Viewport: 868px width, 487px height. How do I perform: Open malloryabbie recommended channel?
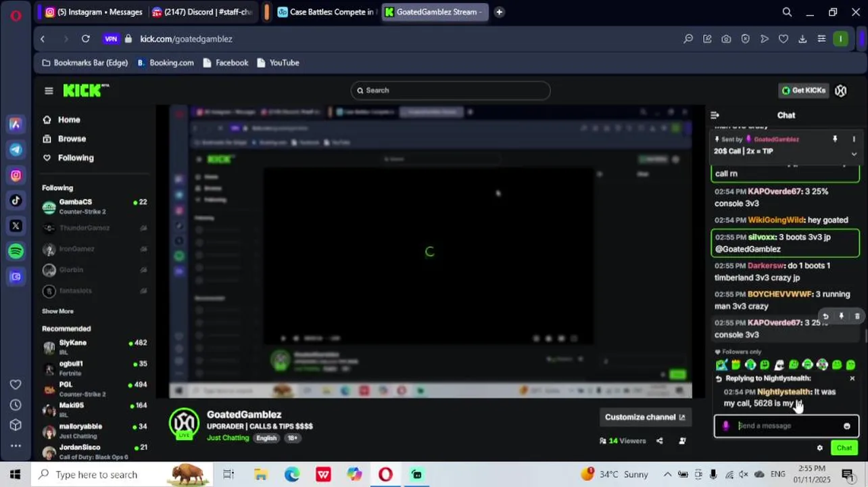point(95,431)
